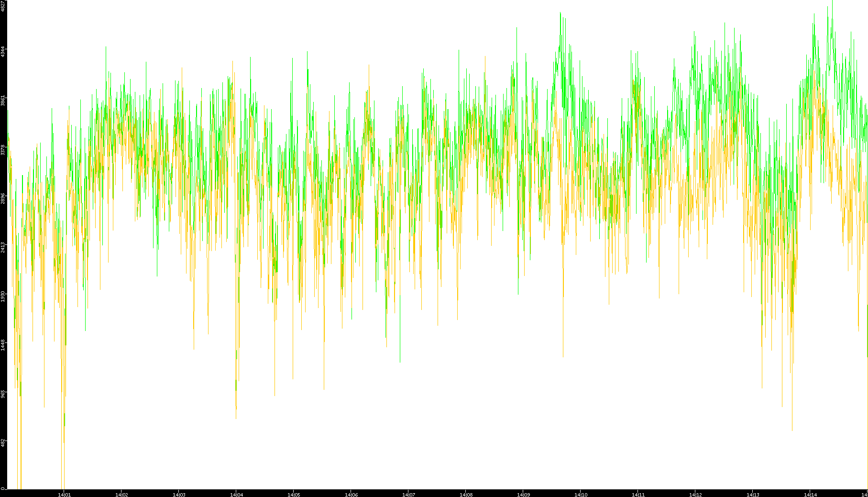This screenshot has height=497, width=868.
Task: Jump to the 14:04 time label
Action: (x=236, y=494)
